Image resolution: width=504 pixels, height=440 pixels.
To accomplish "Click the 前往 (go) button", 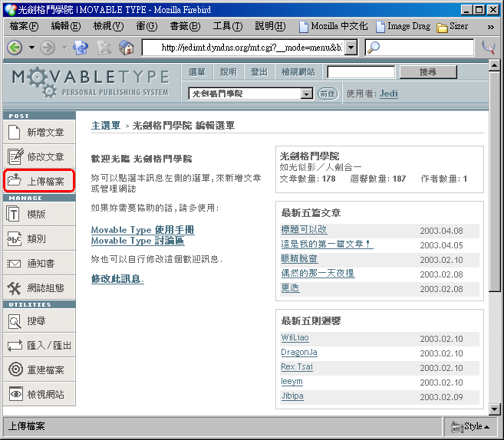I will tap(328, 94).
